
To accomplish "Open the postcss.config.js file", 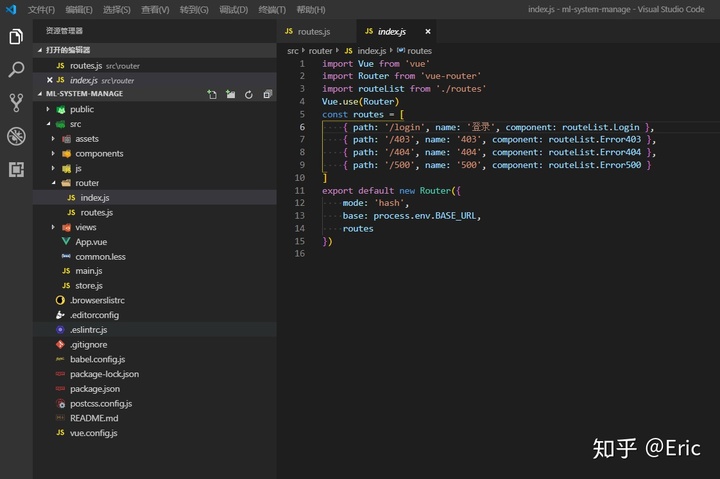I will [154, 403].
